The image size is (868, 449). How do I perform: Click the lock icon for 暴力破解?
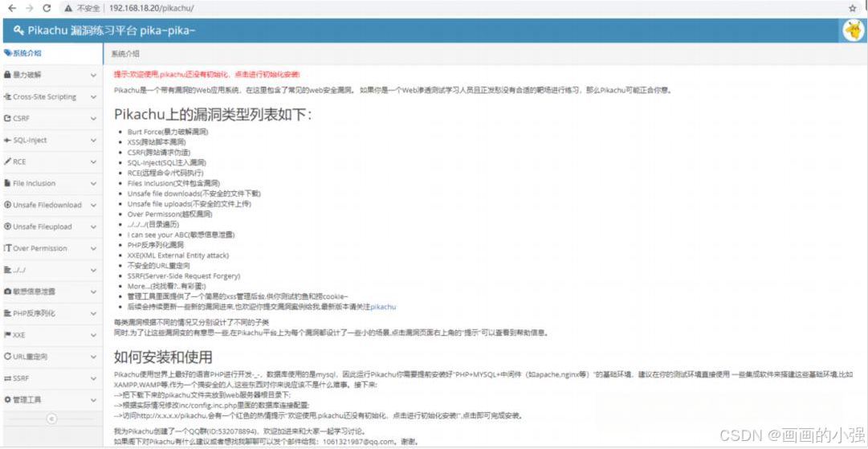tap(8, 75)
